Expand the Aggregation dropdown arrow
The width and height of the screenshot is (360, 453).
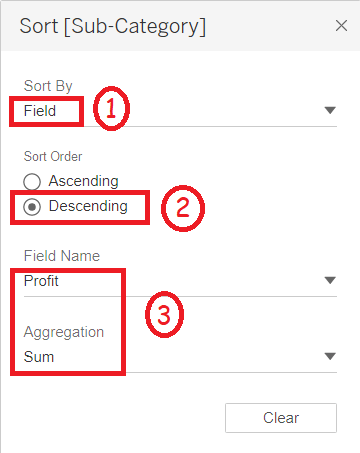pyautogui.click(x=330, y=356)
